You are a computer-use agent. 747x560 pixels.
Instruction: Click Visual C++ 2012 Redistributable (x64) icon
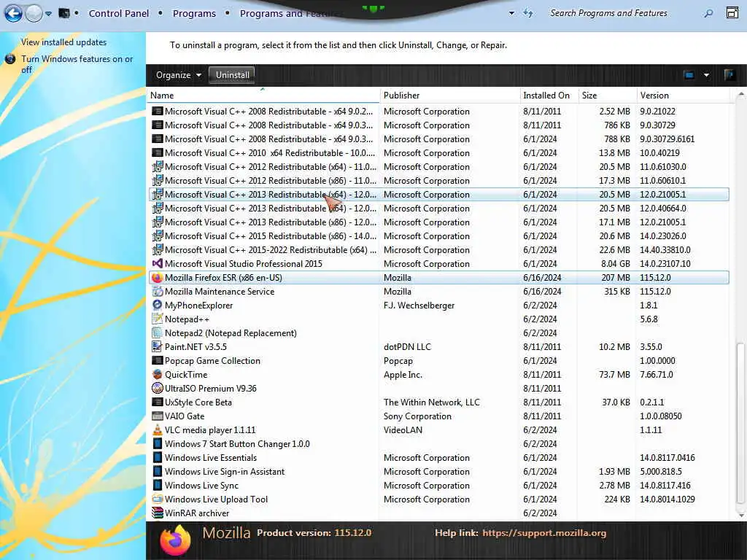158,167
